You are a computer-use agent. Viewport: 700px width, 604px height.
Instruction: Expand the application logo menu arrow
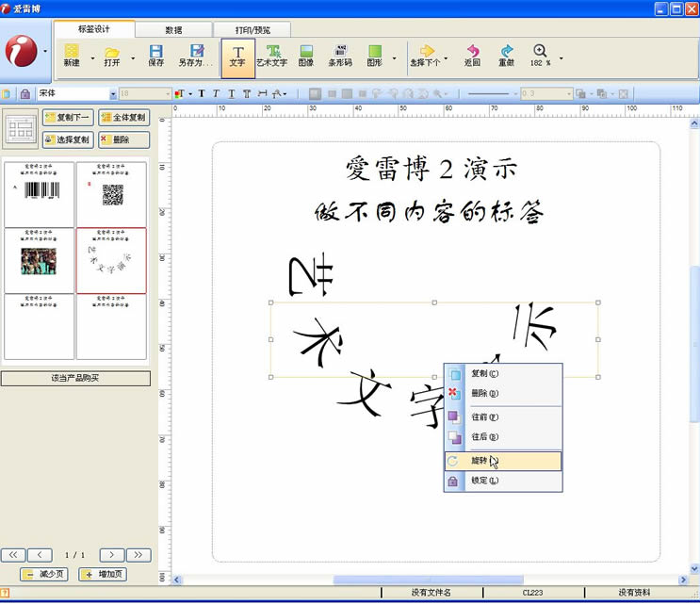click(45, 51)
